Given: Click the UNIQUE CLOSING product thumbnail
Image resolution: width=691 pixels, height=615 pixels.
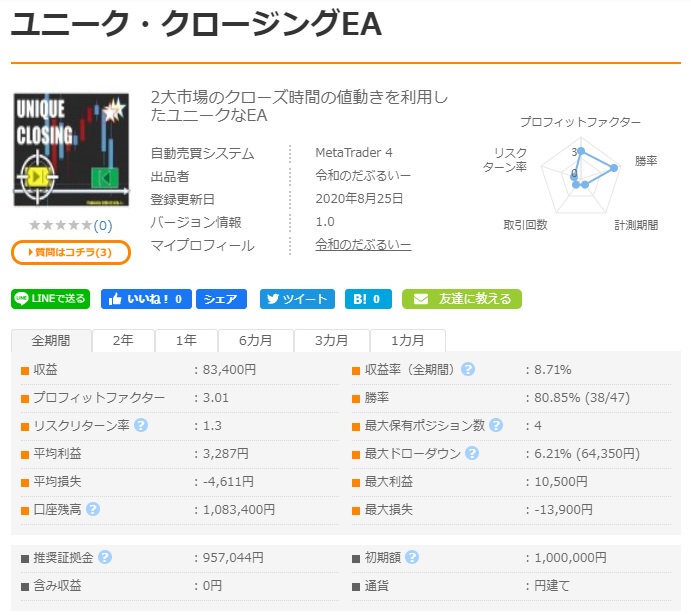Looking at the screenshot, I should point(71,149).
